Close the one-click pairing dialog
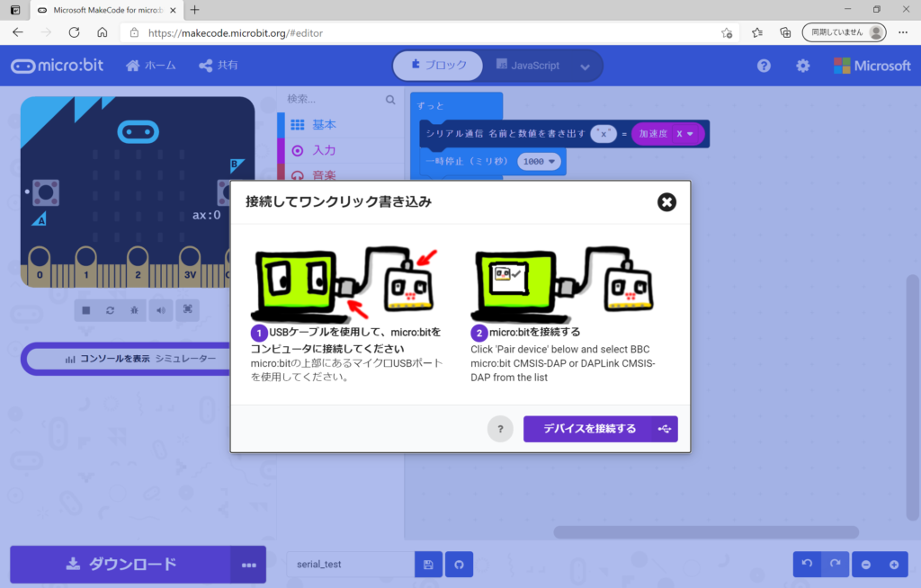Screen dimensions: 921x588 click(x=666, y=201)
